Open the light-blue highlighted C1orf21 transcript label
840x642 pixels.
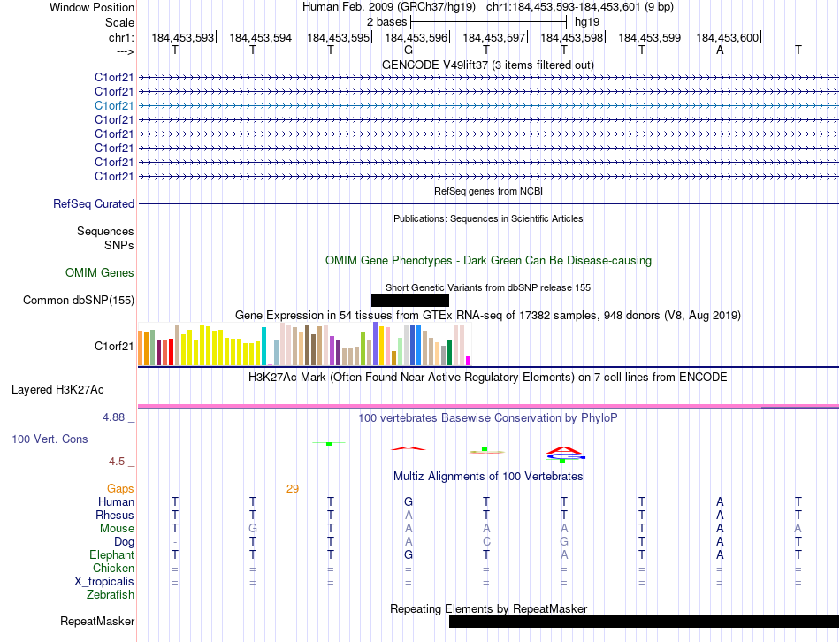[114, 105]
